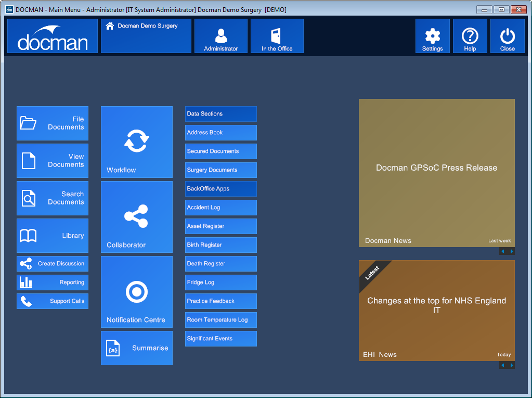The width and height of the screenshot is (532, 398).
Task: Open the File Documents tile
Action: [53, 123]
